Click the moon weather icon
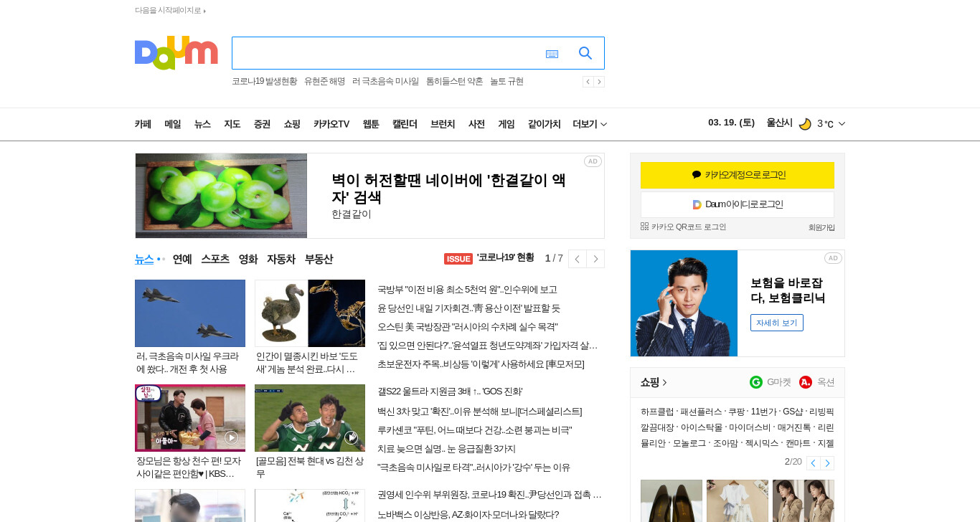This screenshot has width=980, height=522. pyautogui.click(x=805, y=124)
